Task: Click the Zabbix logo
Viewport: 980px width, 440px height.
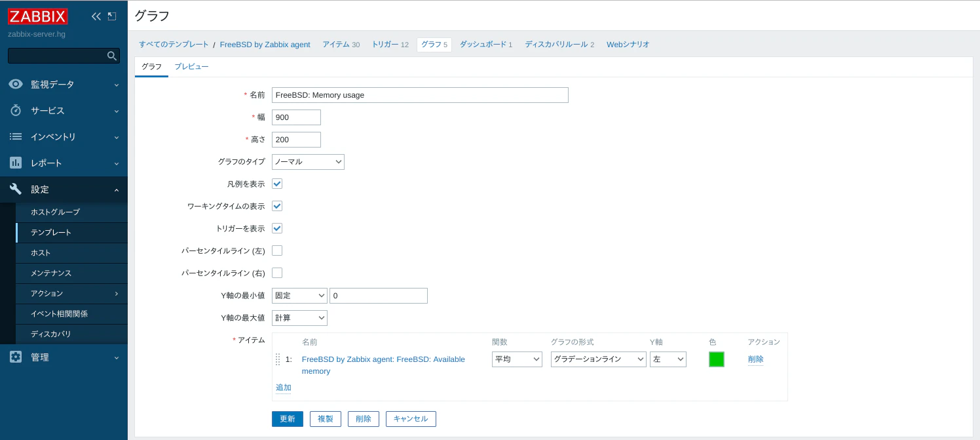Action: pos(37,16)
